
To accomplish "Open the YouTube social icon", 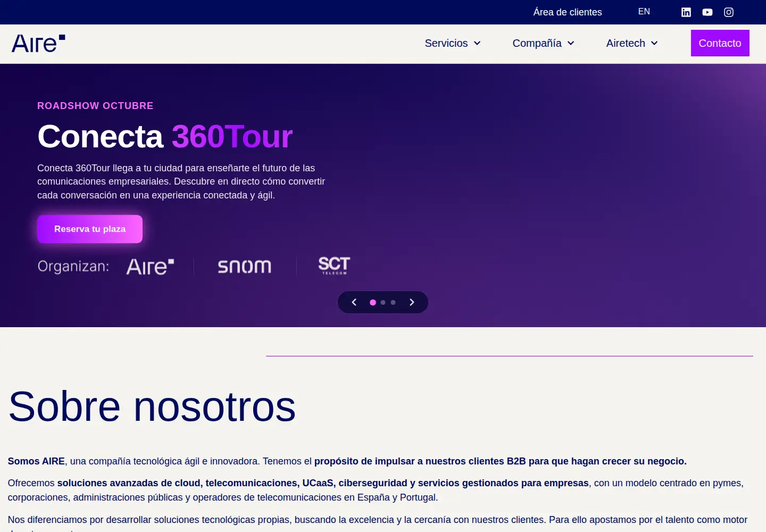I will click(707, 12).
